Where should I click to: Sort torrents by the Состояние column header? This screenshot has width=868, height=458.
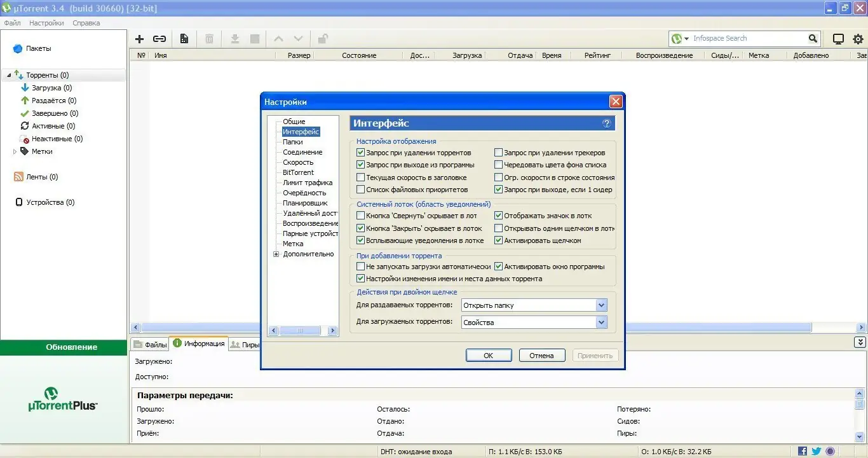(x=359, y=55)
